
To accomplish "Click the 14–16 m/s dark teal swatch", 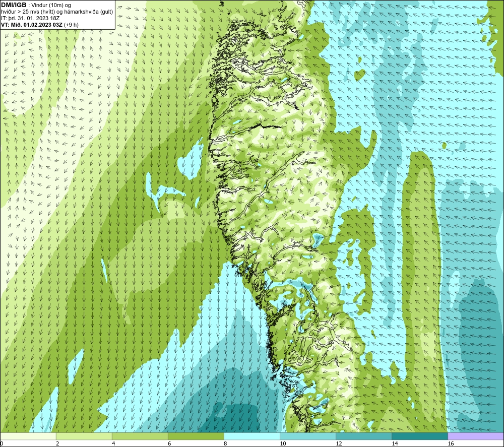I will 420,436.
